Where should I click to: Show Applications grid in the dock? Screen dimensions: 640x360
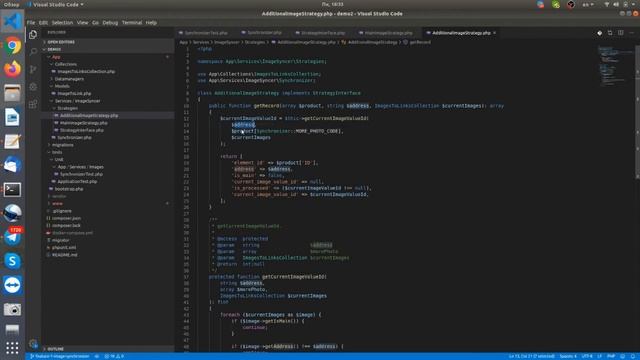pyautogui.click(x=12, y=348)
